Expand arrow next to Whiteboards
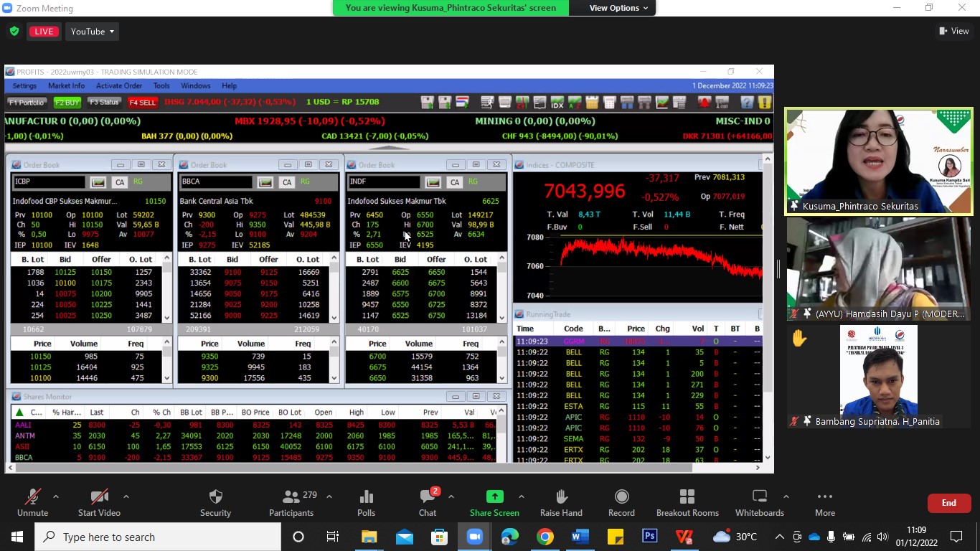 [786, 496]
